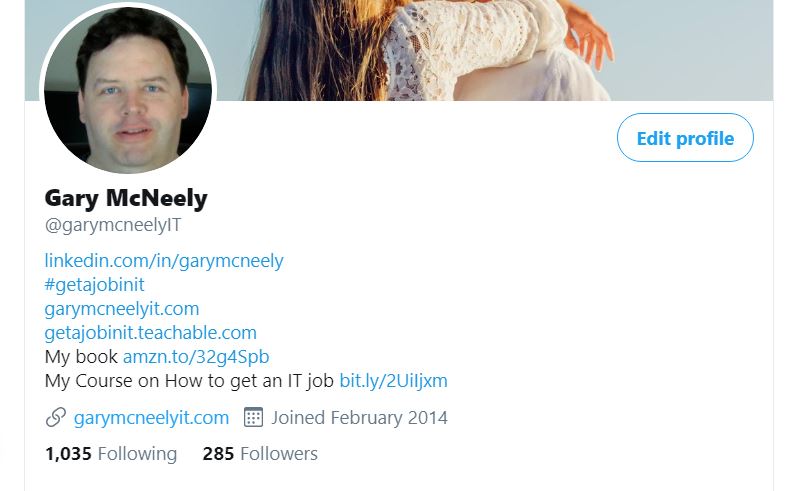Open Gary McNeely's circular profile photo
Viewport: 789px width, 491px height.
[128, 89]
